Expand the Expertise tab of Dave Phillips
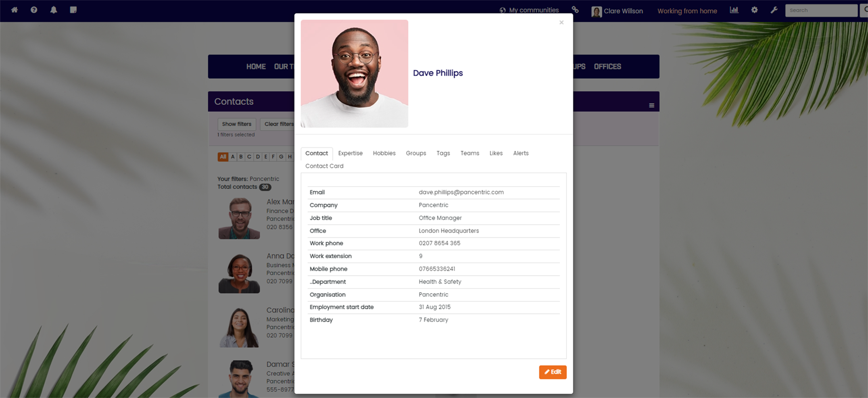868x398 pixels. click(x=350, y=153)
